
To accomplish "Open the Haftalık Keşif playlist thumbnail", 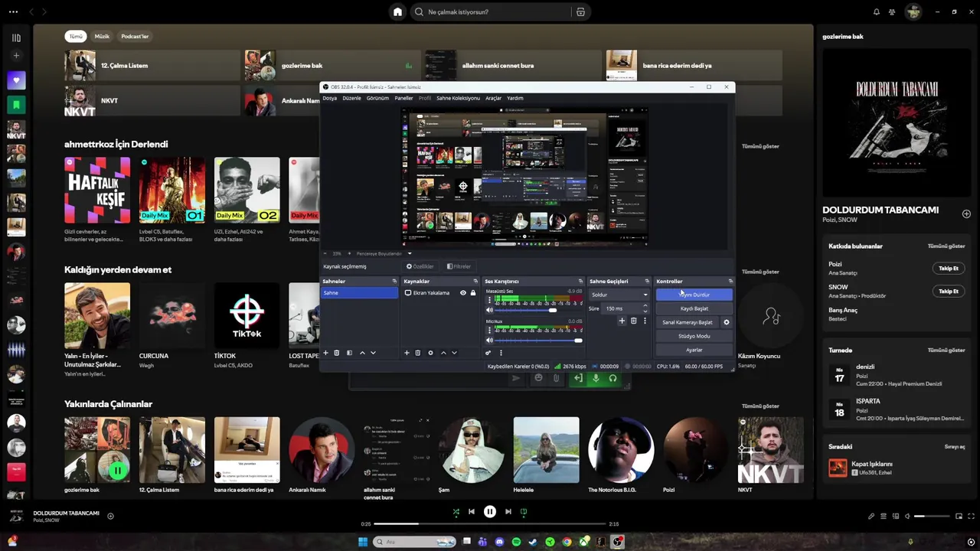I will [97, 190].
